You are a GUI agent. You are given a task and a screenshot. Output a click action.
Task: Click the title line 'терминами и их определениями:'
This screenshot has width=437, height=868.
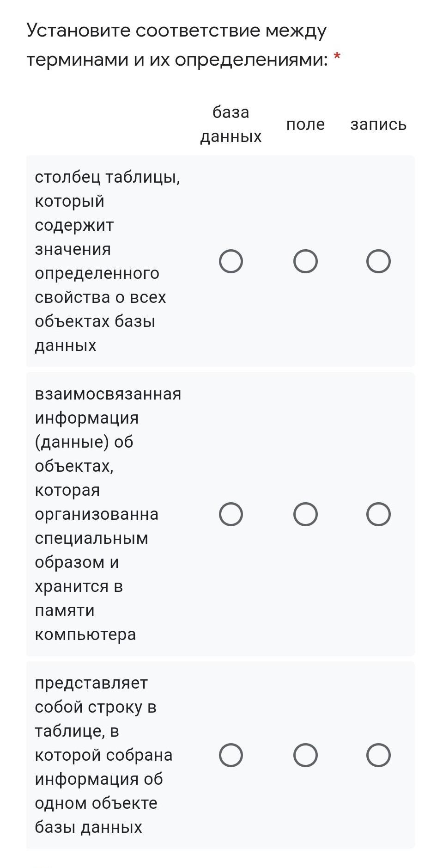click(x=177, y=59)
